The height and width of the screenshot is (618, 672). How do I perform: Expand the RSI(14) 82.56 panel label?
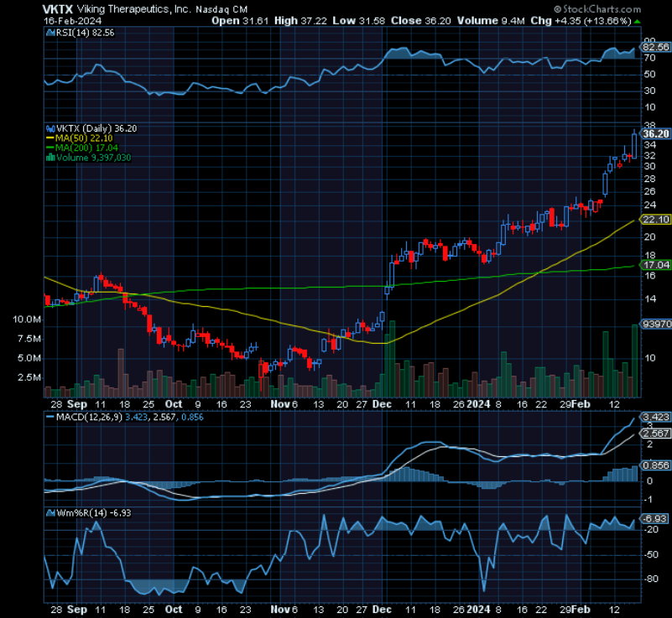84,33
